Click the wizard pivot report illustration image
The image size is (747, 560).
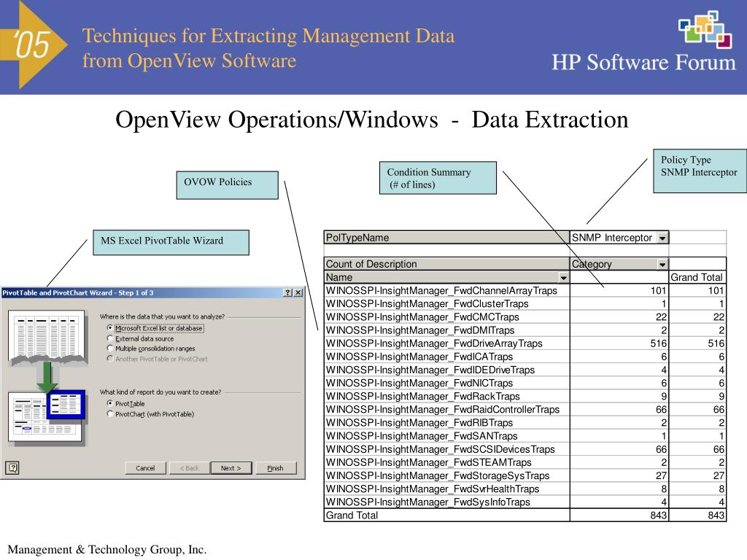pos(47,417)
